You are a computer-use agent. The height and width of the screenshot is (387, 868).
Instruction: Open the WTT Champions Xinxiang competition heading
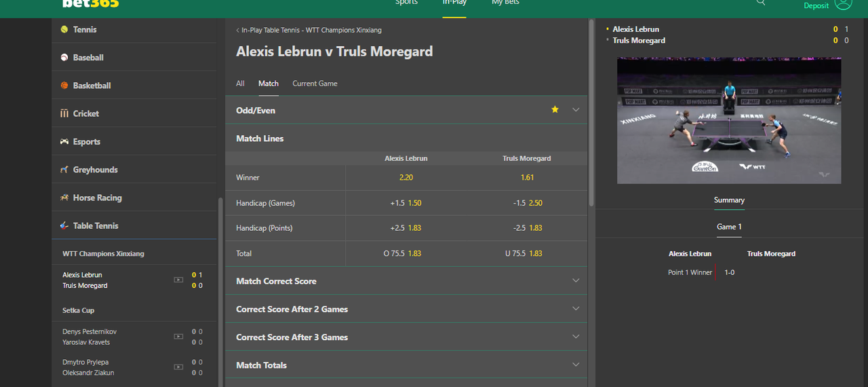point(103,254)
